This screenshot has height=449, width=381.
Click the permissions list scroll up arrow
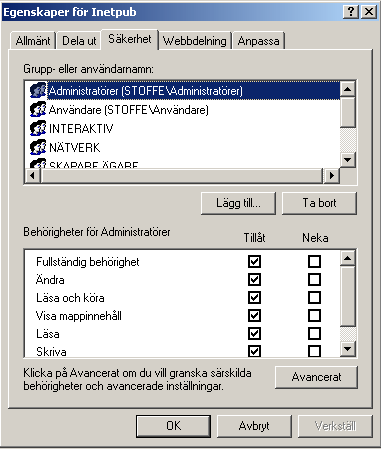(x=348, y=258)
